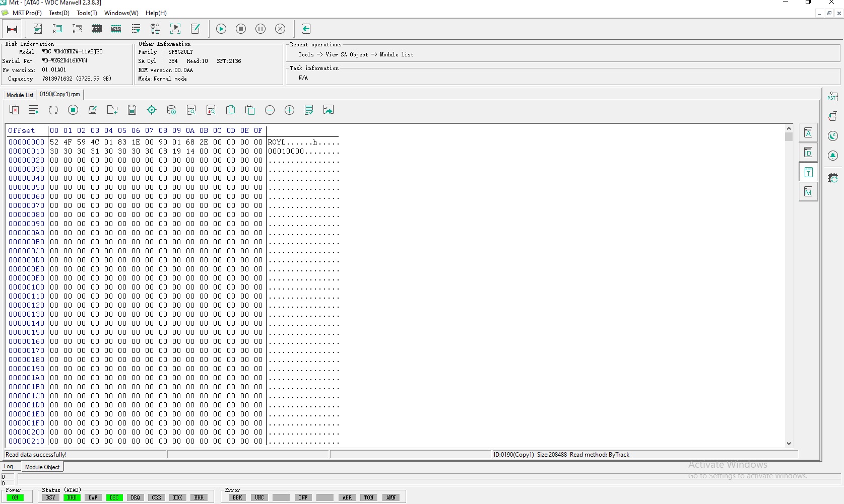
Task: Start the task with the play button
Action: pos(221,29)
